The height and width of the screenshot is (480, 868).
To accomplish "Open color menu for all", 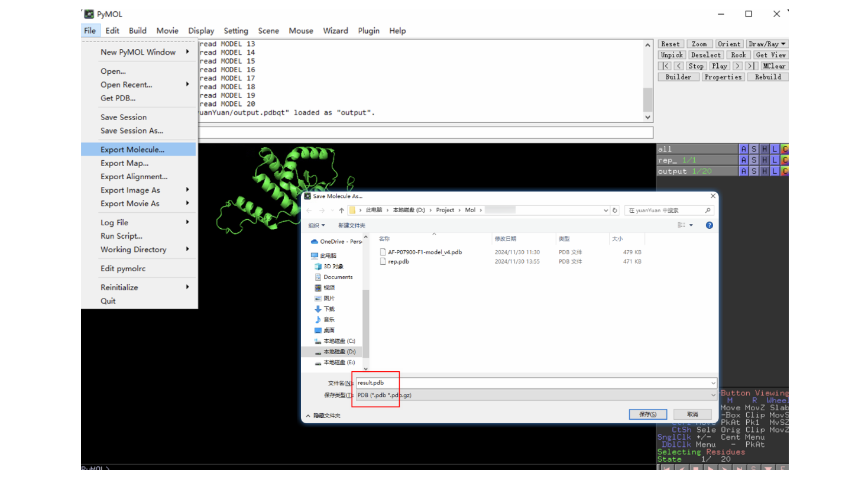I will (x=784, y=149).
